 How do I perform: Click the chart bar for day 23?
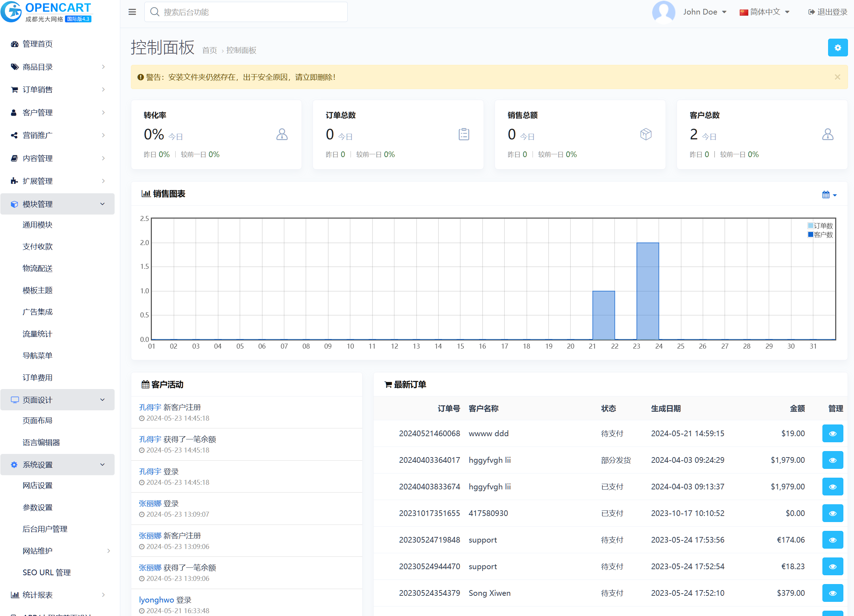click(x=648, y=291)
